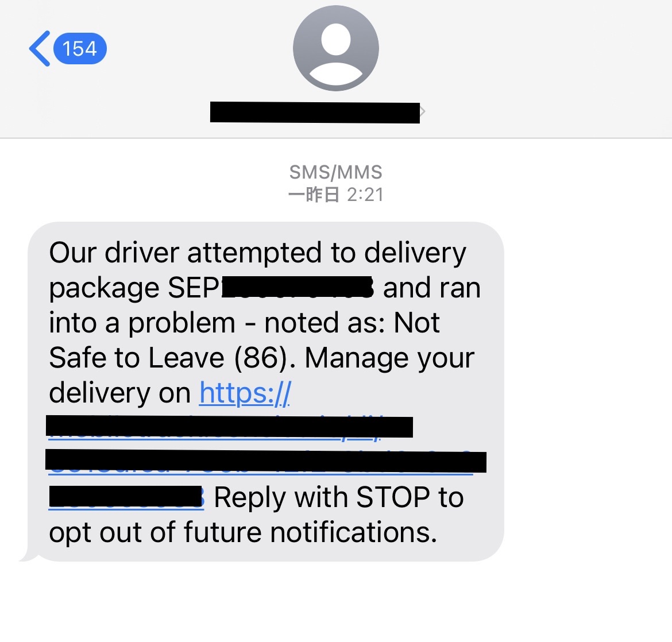The height and width of the screenshot is (642, 672).
Task: Click the longest redacted URL line
Action: tap(266, 461)
